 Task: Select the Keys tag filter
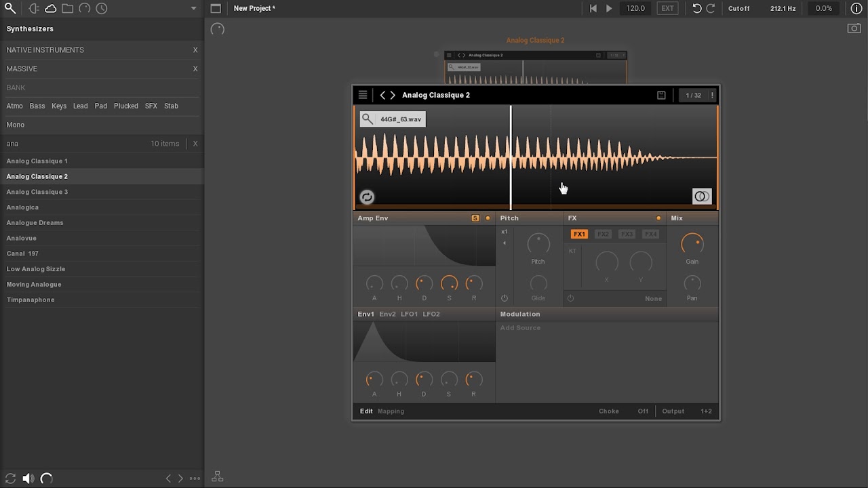tap(59, 106)
